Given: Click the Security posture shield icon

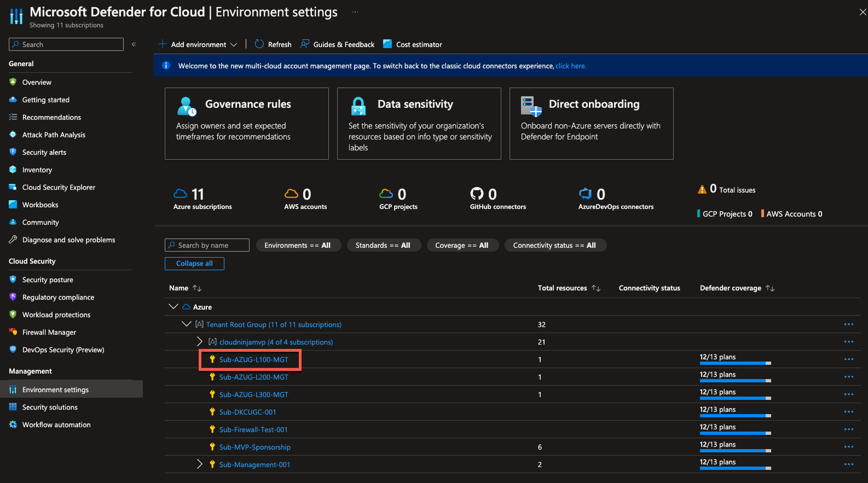Looking at the screenshot, I should [13, 280].
